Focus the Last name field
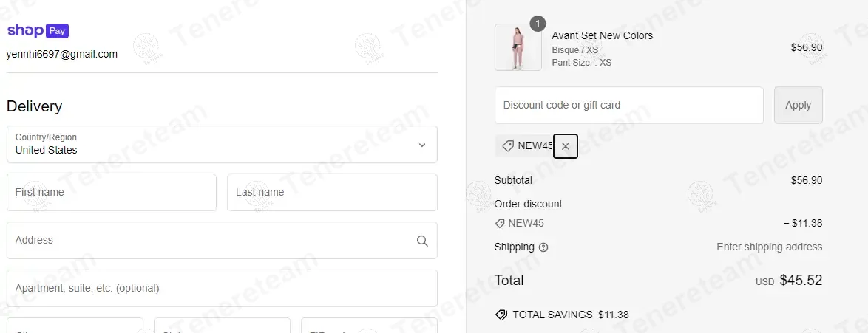This screenshot has width=868, height=333. 332,193
